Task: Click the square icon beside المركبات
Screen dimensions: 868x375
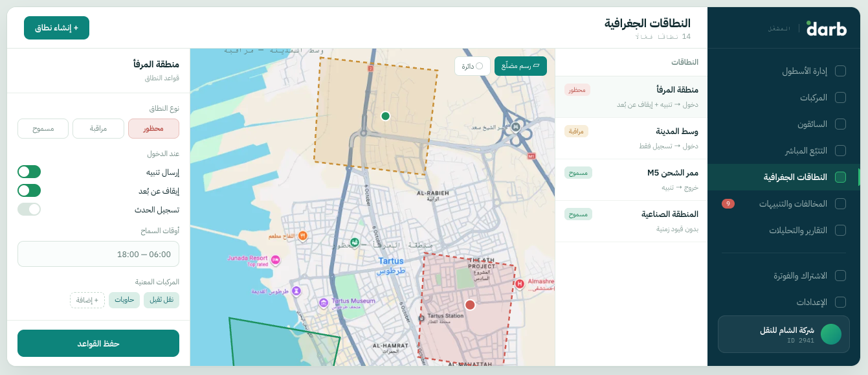Action: [x=840, y=98]
